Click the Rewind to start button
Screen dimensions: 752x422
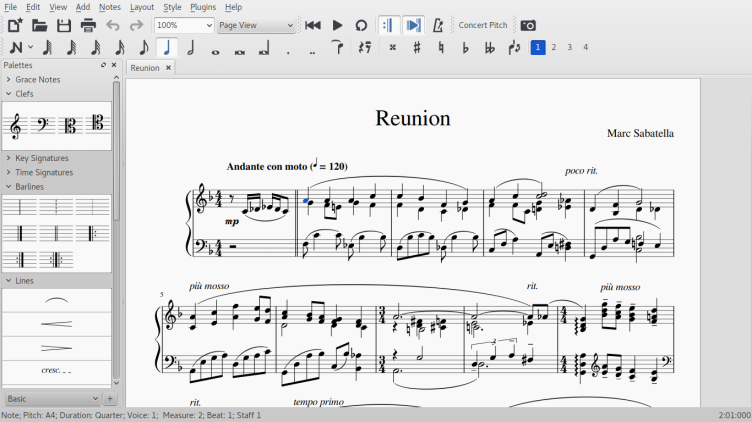coord(313,25)
